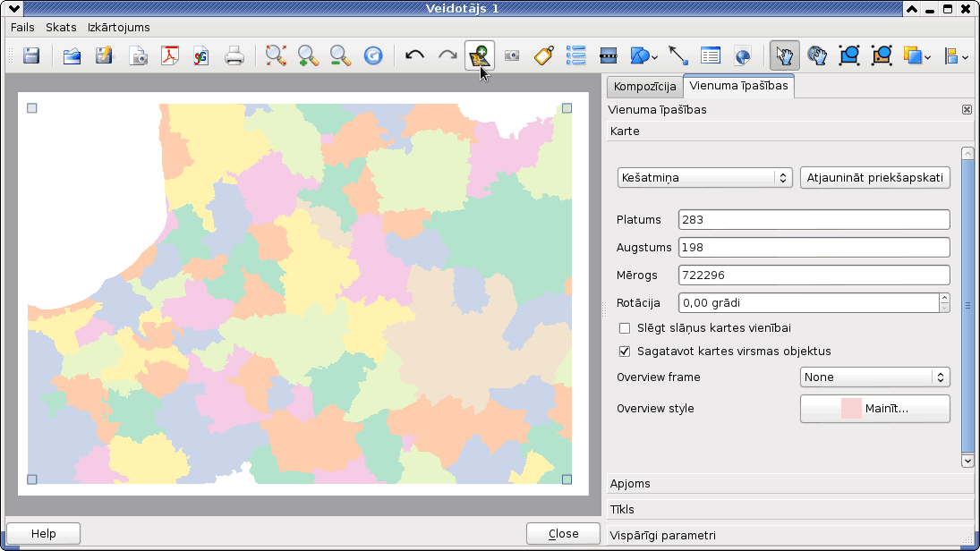
Task: Collapse the Karte section header
Action: (790, 131)
